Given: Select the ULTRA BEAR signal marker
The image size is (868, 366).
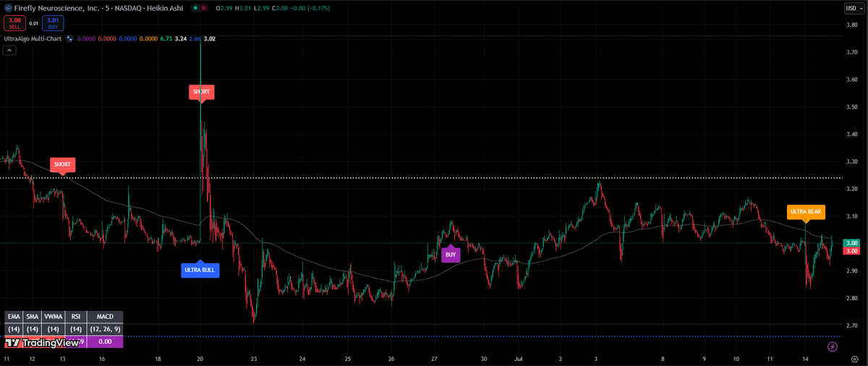Looking at the screenshot, I should (806, 213).
